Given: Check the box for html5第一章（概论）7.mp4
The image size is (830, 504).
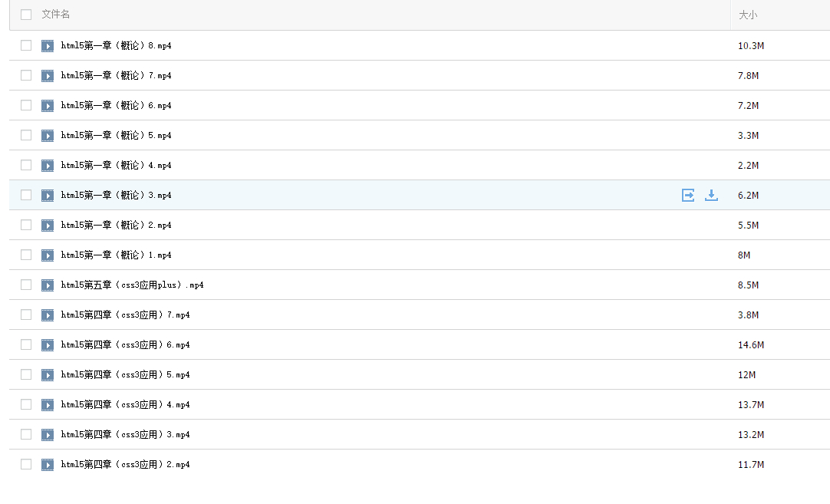Looking at the screenshot, I should pyautogui.click(x=26, y=75).
